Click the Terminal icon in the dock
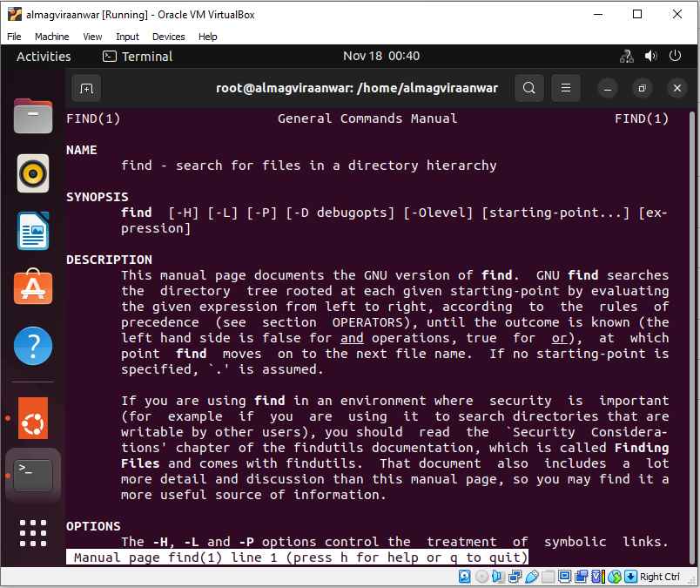The width and height of the screenshot is (700, 588). pyautogui.click(x=33, y=475)
